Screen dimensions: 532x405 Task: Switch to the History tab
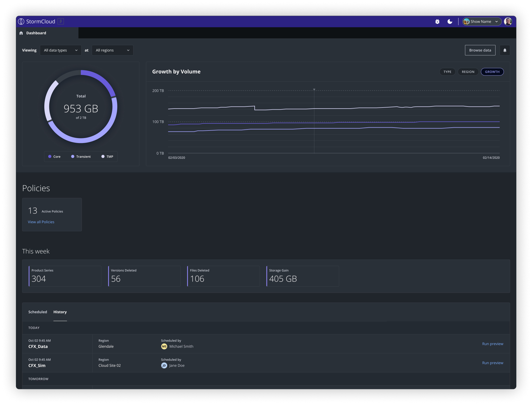[60, 312]
